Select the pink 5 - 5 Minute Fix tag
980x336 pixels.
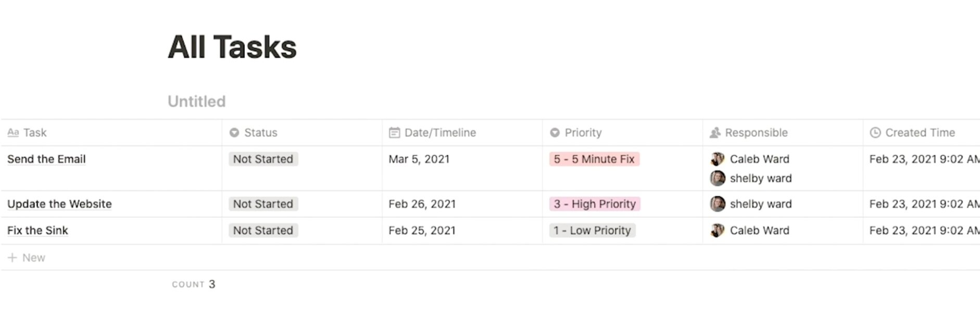coord(594,159)
